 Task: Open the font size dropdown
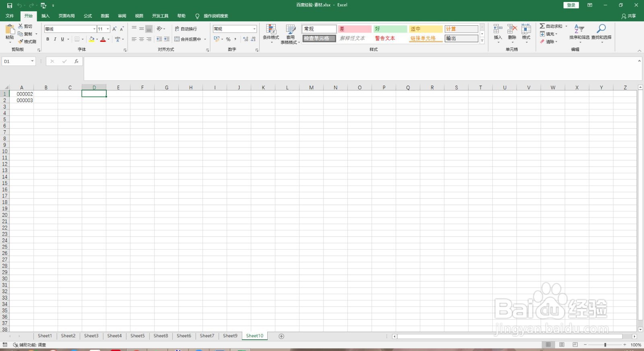point(108,29)
